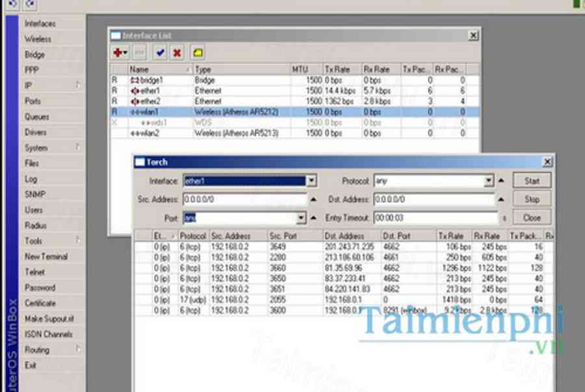Open New Terminal from the sidebar

45,257
